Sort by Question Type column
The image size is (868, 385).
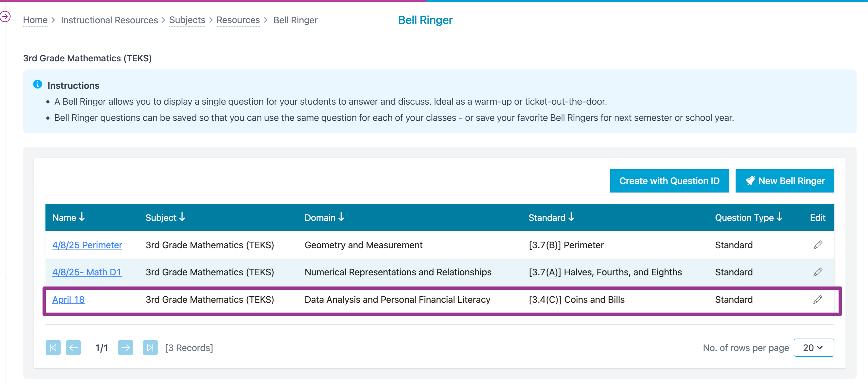(749, 217)
